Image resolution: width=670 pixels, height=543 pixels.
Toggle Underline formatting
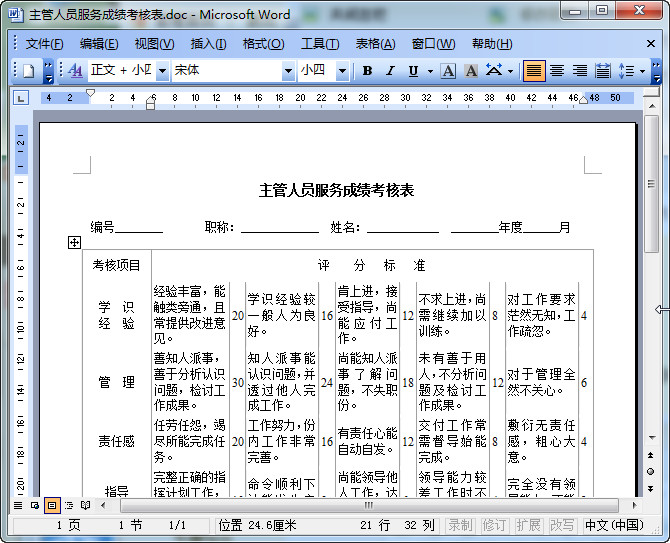coord(413,71)
